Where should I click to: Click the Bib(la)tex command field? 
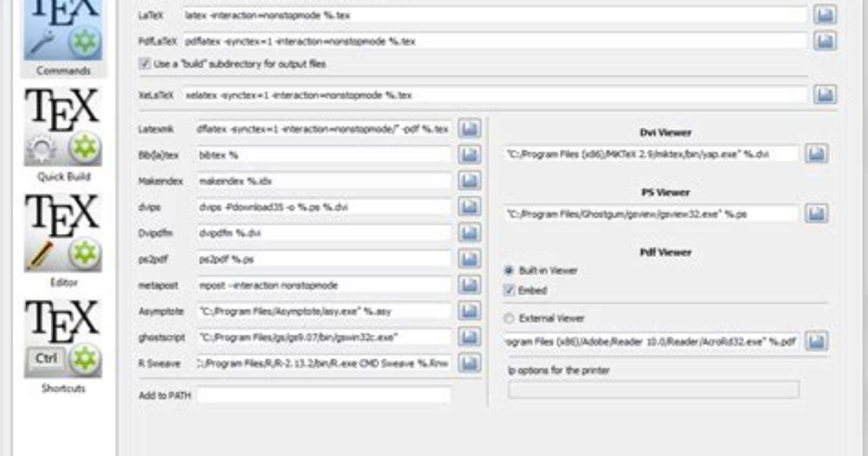tap(324, 155)
